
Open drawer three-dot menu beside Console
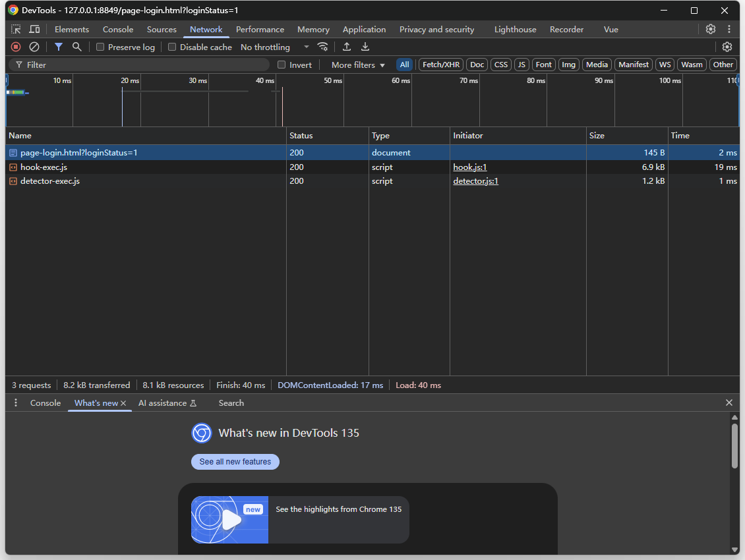[16, 403]
